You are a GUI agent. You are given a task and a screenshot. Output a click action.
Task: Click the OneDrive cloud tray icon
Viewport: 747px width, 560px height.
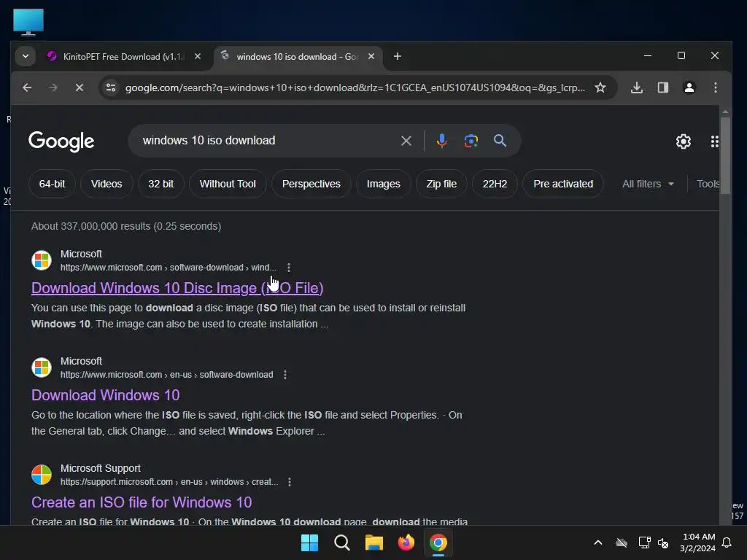(622, 542)
